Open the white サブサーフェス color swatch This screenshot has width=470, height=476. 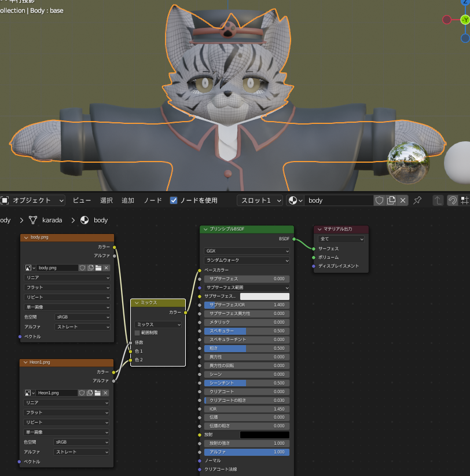click(x=265, y=296)
